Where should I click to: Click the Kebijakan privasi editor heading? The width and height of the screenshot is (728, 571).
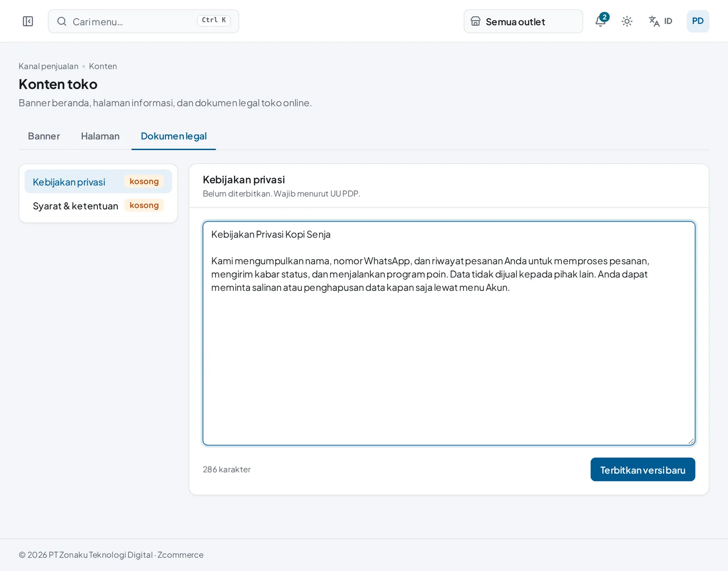click(x=244, y=180)
